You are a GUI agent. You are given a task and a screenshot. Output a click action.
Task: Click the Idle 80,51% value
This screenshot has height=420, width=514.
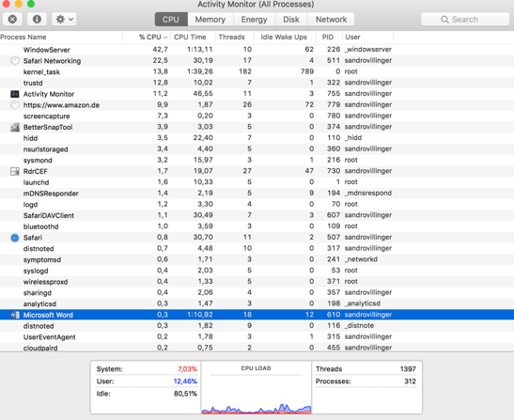point(185,394)
